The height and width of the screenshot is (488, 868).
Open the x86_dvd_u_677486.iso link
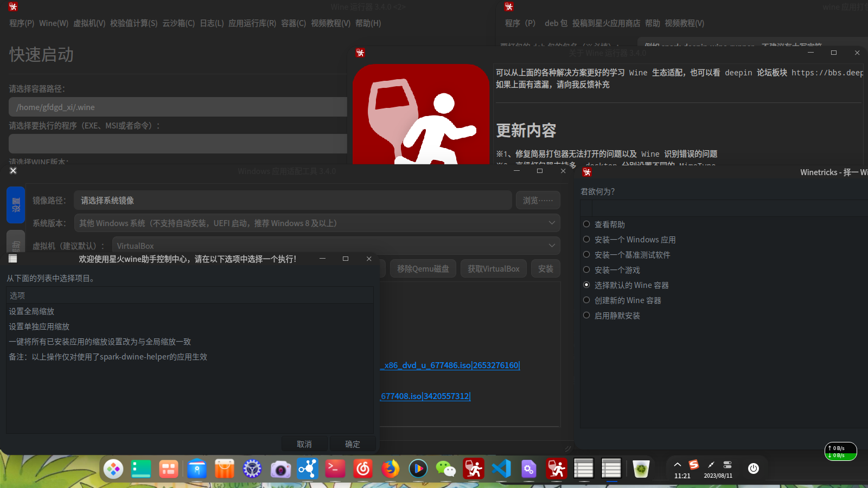pyautogui.click(x=450, y=365)
